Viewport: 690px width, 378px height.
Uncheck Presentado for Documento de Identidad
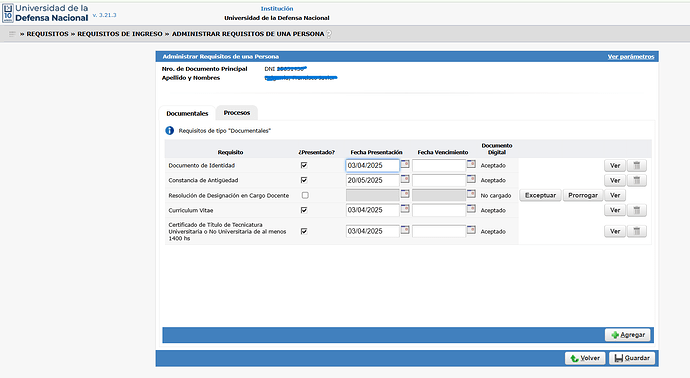tap(304, 165)
